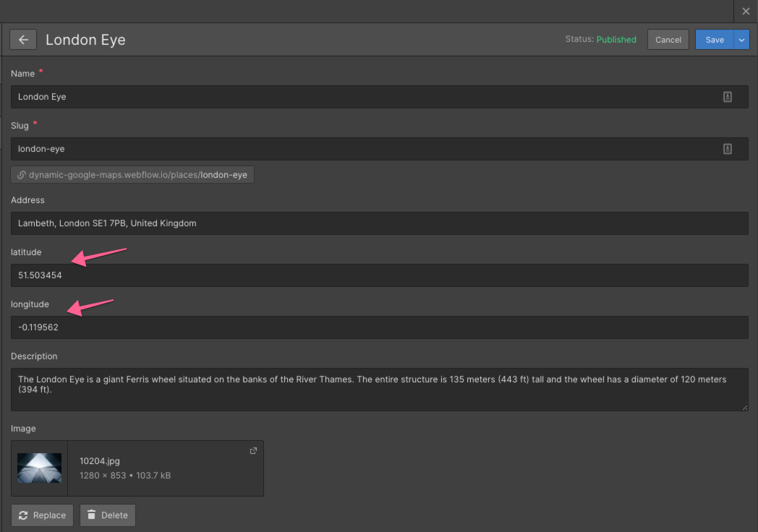Screen dimensions: 758x532
Task: Click the longitude label
Action: pos(30,304)
